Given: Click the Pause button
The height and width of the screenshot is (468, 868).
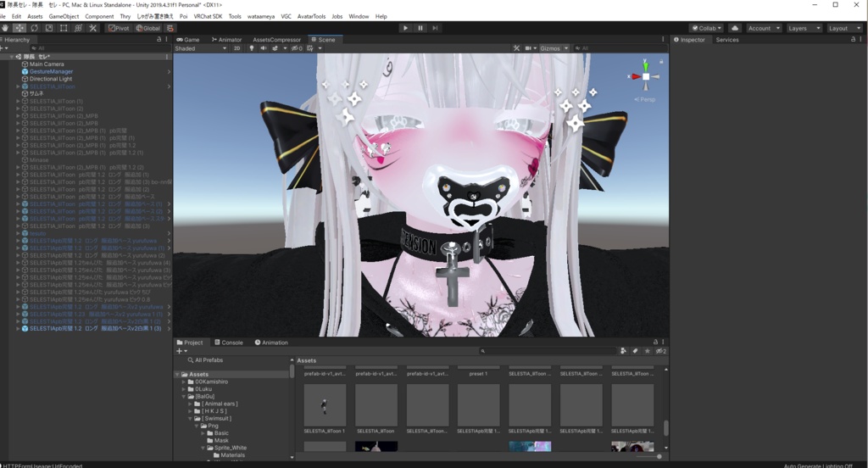Looking at the screenshot, I should pos(420,28).
